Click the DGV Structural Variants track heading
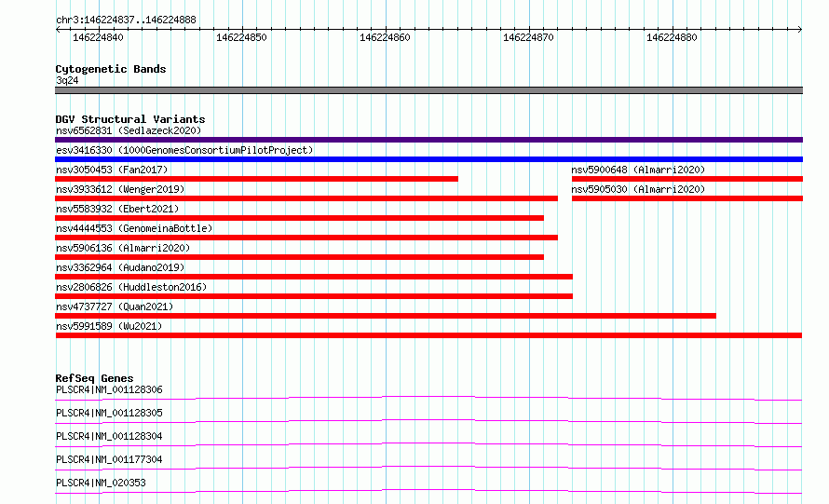This screenshot has width=829, height=504. pyautogui.click(x=130, y=119)
